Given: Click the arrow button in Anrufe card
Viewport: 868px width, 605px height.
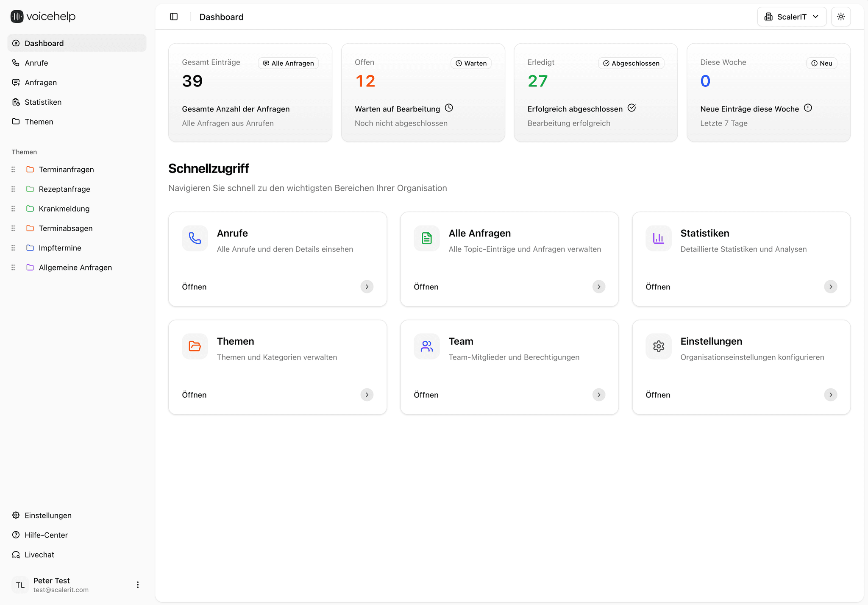Looking at the screenshot, I should click(x=367, y=287).
